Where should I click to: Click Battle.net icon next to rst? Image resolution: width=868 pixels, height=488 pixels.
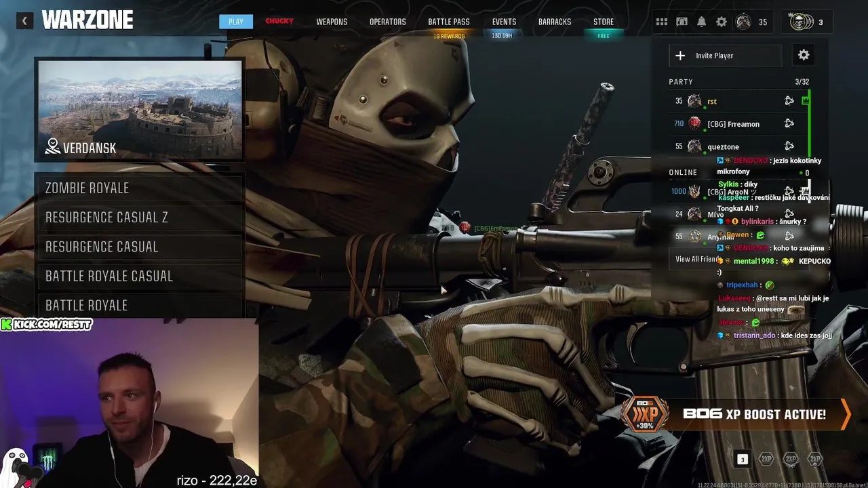coord(789,101)
